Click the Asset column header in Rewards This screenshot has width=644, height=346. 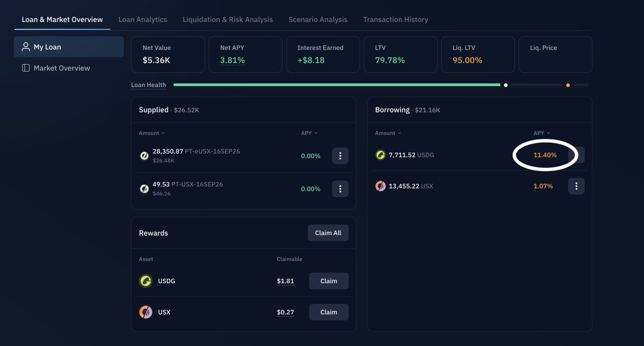[x=146, y=259]
